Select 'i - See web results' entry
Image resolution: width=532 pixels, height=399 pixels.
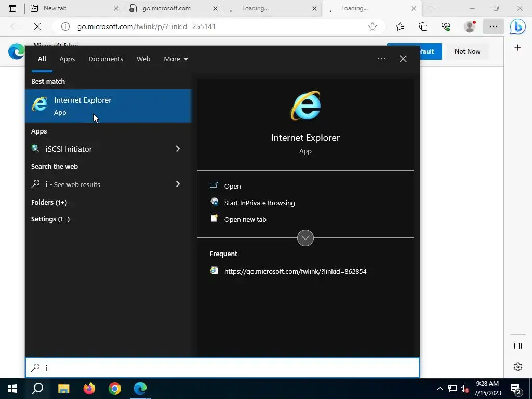click(x=108, y=184)
